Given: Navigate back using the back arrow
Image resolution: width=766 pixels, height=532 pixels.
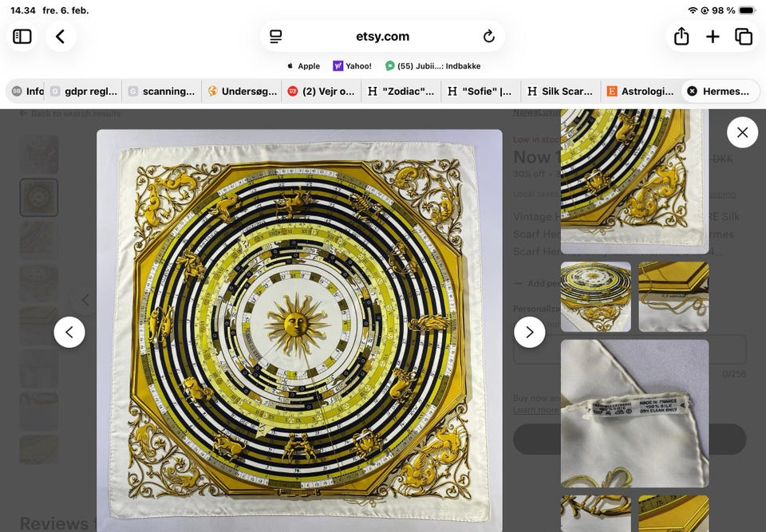Looking at the screenshot, I should tap(61, 36).
